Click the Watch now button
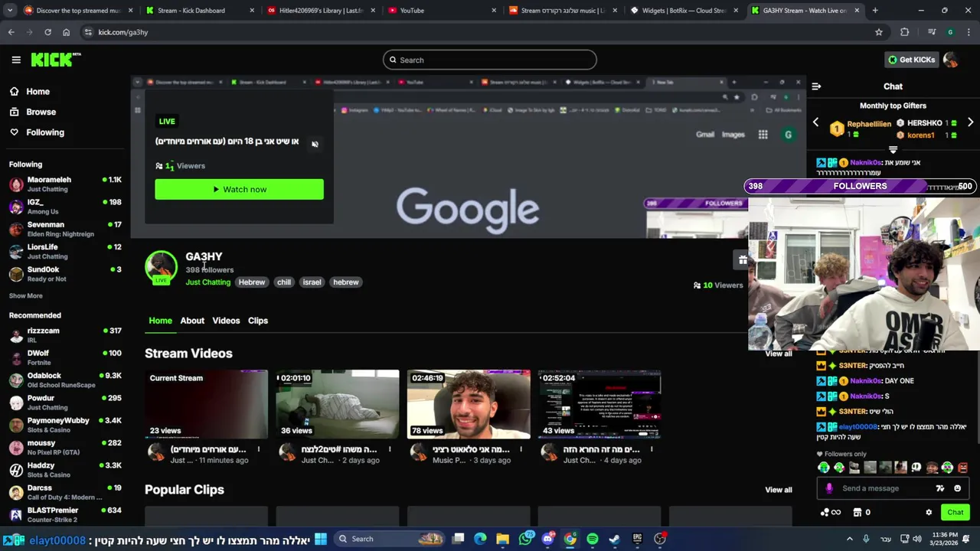The width and height of the screenshot is (980, 551). (x=239, y=189)
